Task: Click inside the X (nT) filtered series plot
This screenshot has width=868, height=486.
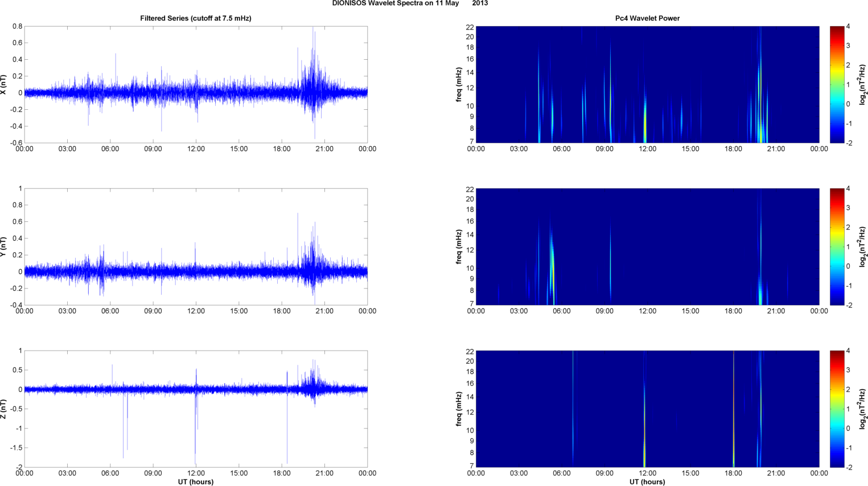Action: (x=196, y=85)
